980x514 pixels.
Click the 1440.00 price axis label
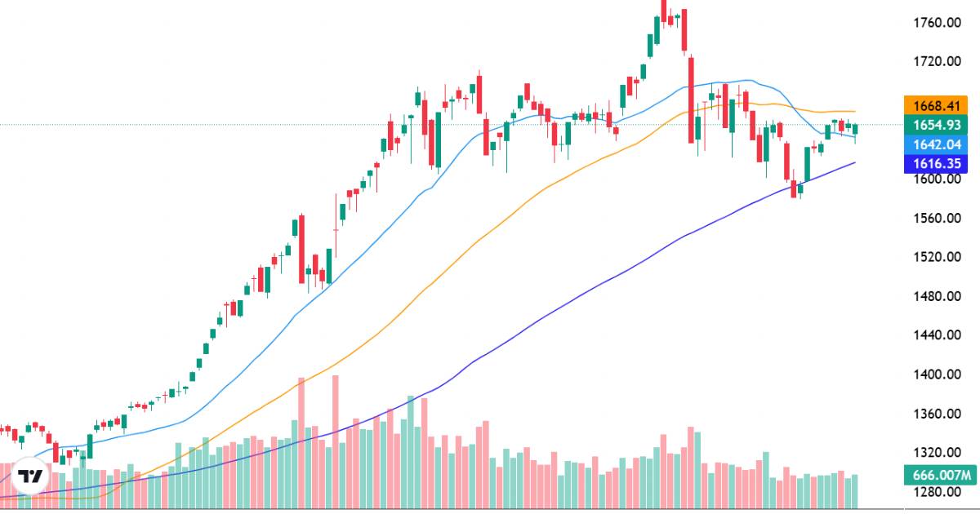pyautogui.click(x=936, y=335)
